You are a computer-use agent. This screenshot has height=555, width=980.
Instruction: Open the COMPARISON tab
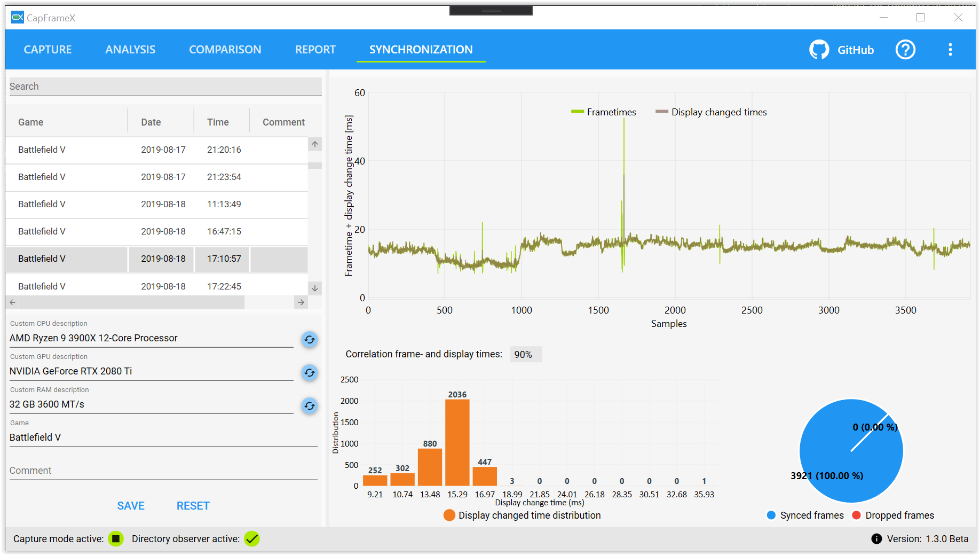(225, 50)
